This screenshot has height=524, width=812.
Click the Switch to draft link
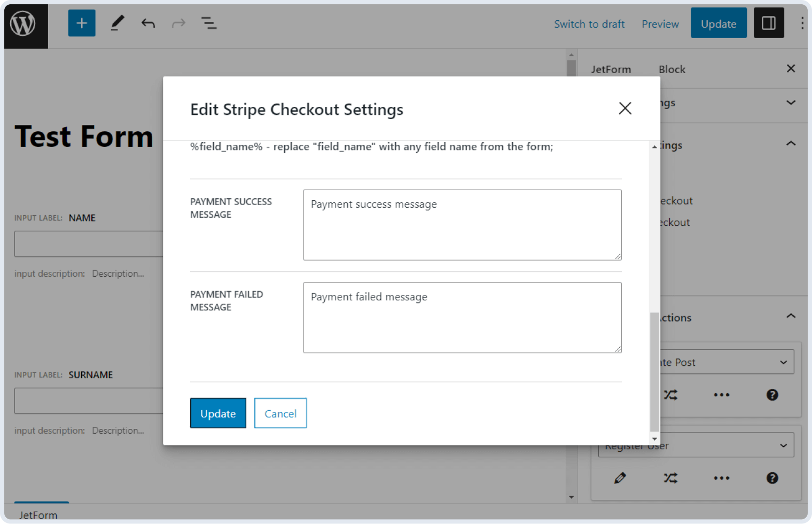coord(589,24)
